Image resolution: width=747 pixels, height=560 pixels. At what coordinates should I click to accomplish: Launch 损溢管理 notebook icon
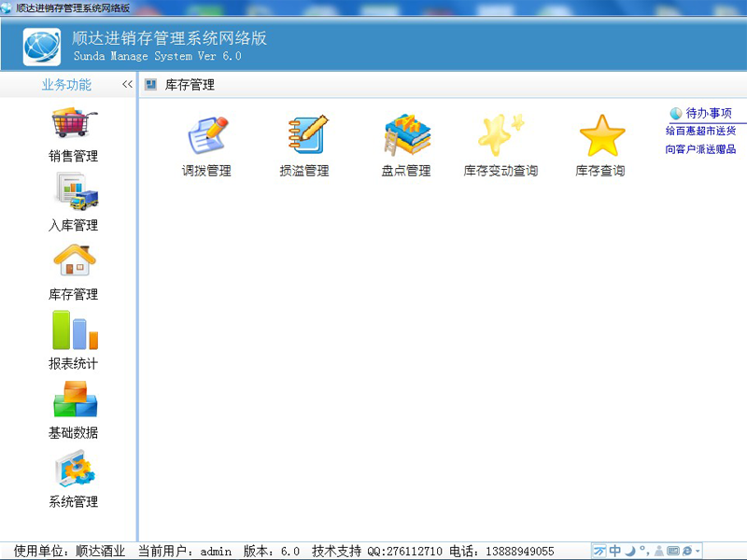305,136
